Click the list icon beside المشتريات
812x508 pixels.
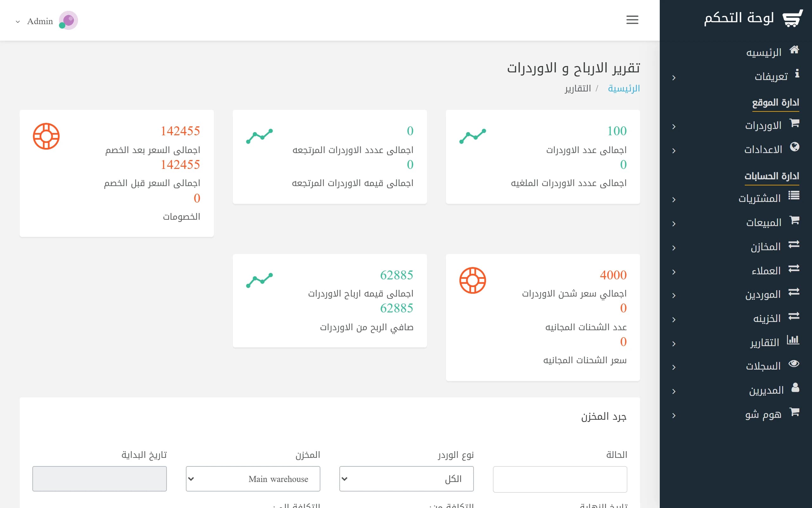coord(794,195)
